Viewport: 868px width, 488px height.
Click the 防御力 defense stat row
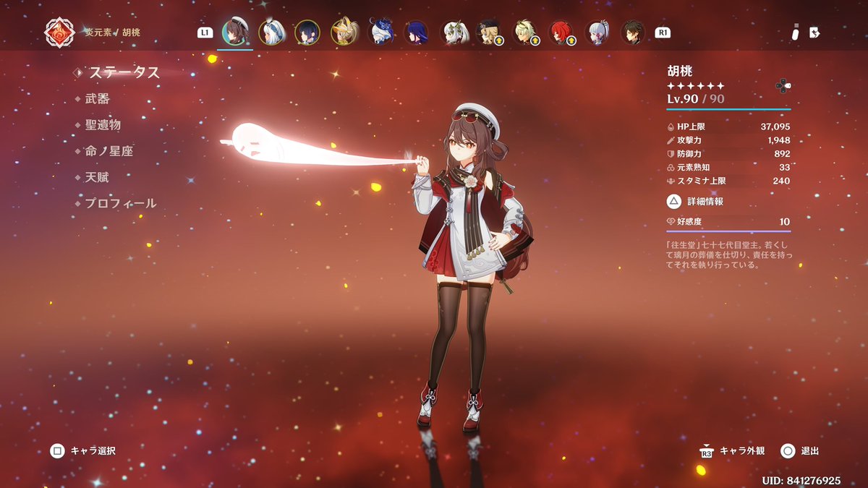728,154
